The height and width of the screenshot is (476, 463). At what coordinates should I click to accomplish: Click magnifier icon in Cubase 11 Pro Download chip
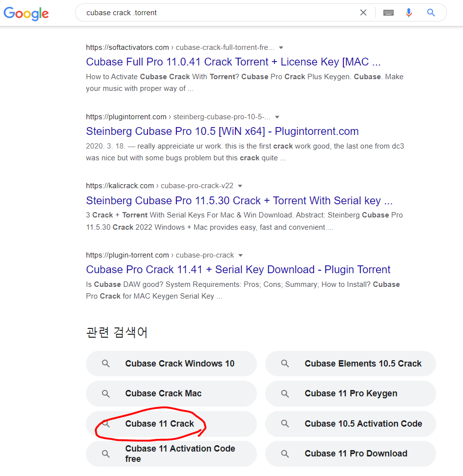click(x=285, y=454)
